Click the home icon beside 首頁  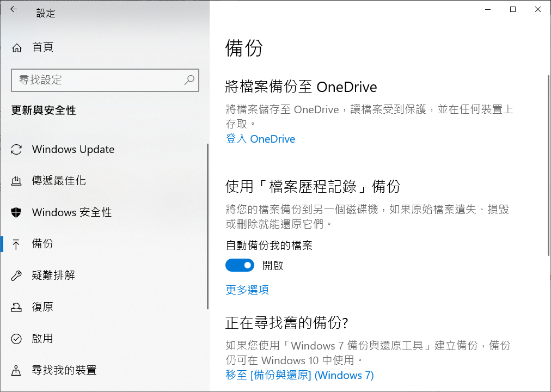[16, 48]
